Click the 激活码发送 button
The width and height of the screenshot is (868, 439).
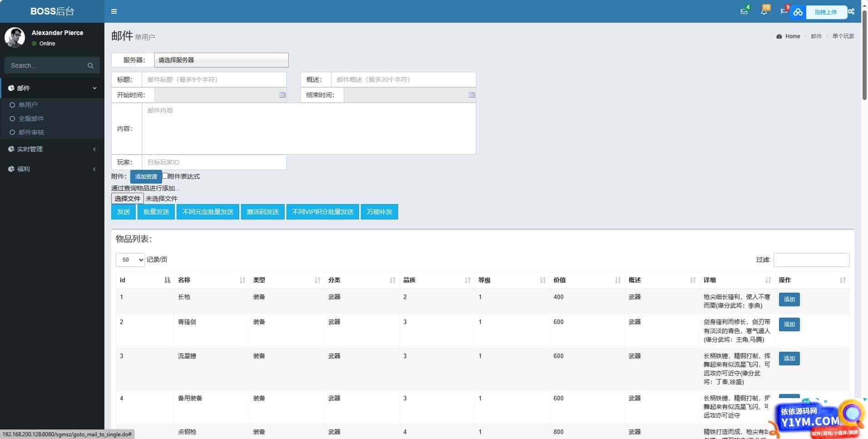click(263, 212)
